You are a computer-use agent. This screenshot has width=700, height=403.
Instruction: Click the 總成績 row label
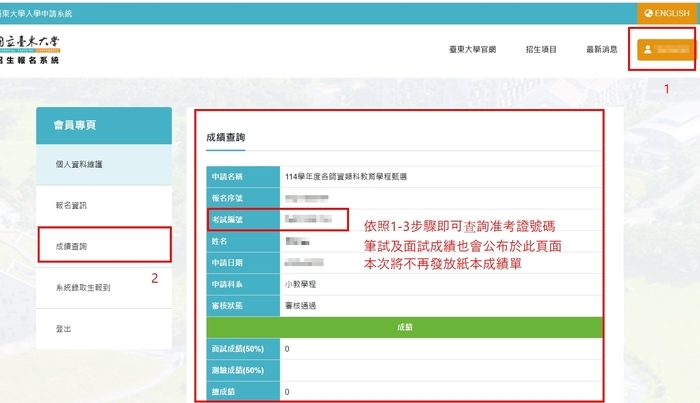225,392
